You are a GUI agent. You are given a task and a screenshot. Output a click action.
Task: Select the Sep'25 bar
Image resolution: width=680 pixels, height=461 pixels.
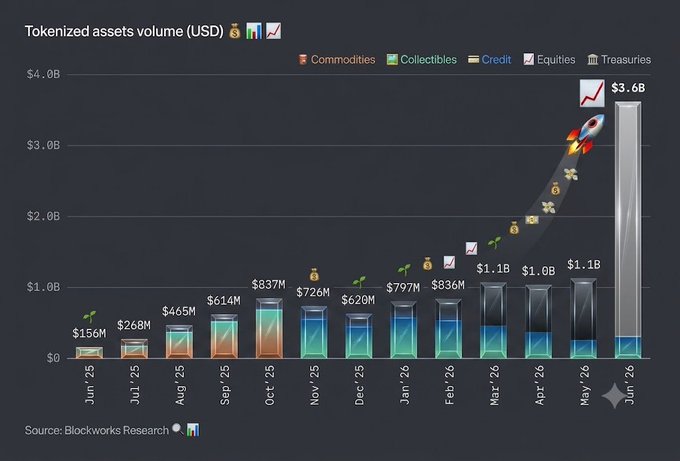224,336
